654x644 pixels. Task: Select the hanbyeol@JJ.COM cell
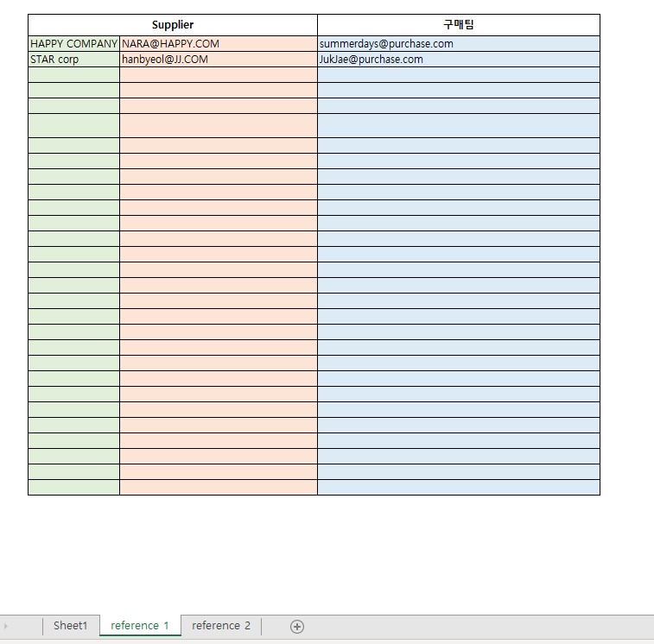click(219, 60)
